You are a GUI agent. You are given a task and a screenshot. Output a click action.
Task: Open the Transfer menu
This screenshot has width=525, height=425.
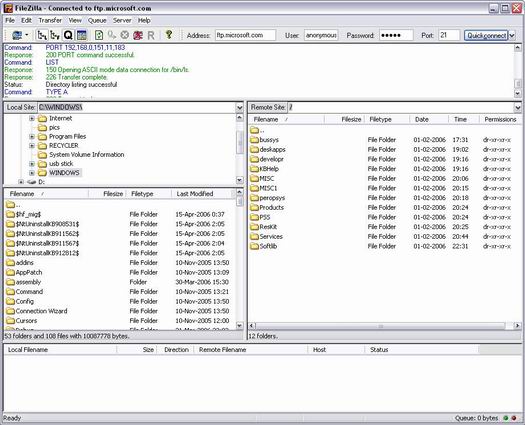click(x=50, y=20)
